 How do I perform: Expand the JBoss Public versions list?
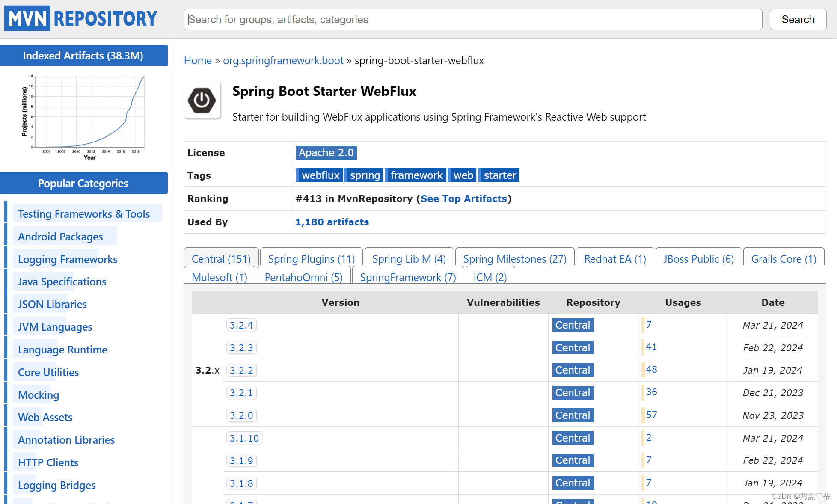pos(699,258)
